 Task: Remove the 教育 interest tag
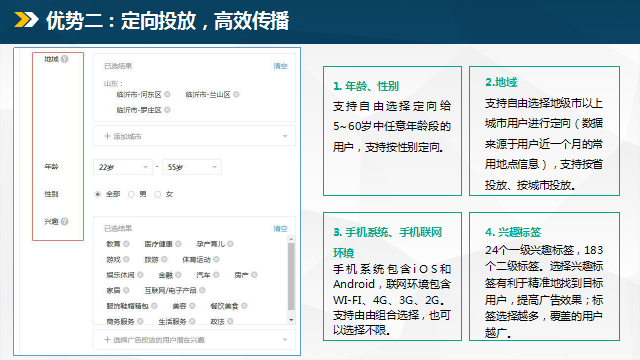127,244
